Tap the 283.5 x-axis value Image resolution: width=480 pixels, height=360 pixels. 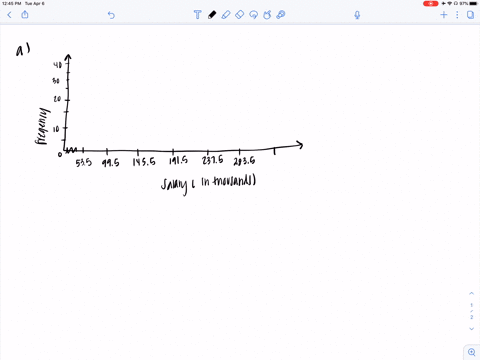tap(244, 161)
